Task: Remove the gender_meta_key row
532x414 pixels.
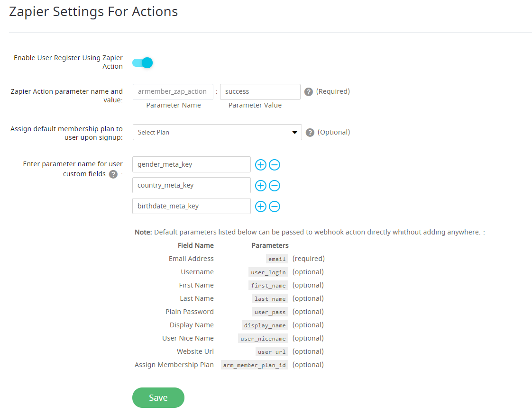Action: 275,165
